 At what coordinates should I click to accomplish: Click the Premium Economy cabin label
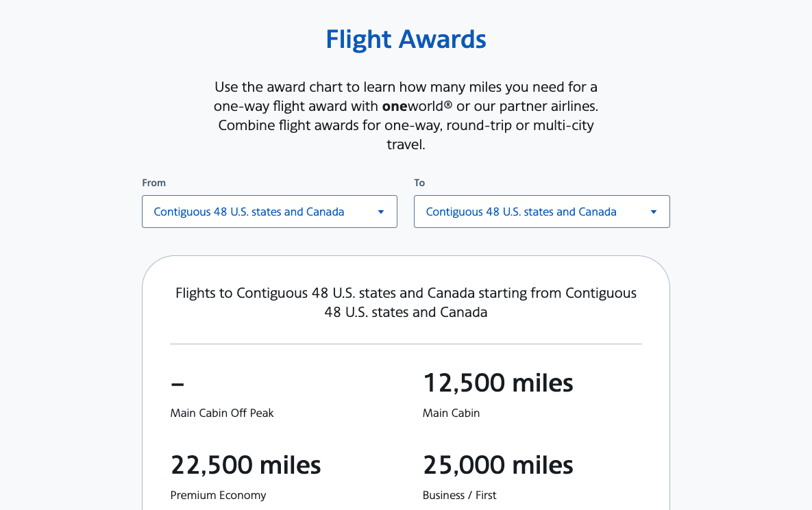coord(218,495)
